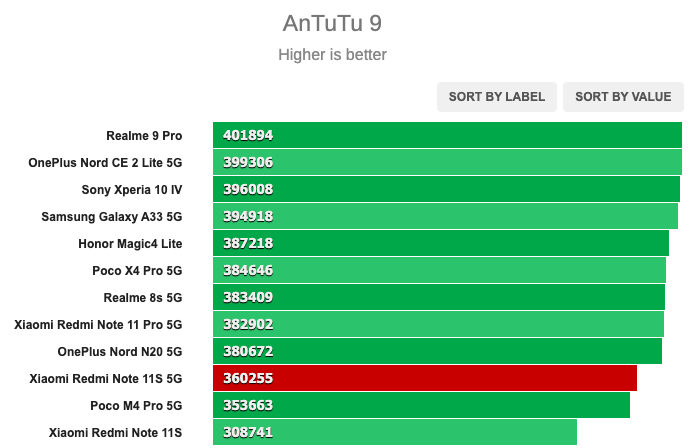This screenshot has width=692, height=448.
Task: Click the Honor Magic4 Lite label
Action: [130, 244]
